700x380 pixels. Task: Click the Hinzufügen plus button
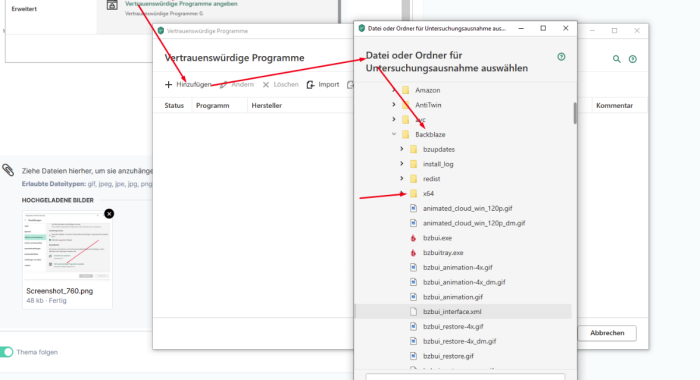(x=188, y=84)
